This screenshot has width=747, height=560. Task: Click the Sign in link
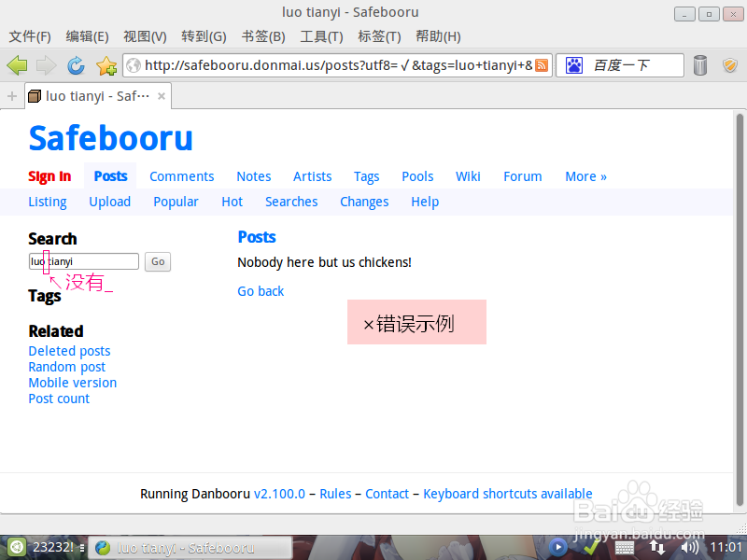pyautogui.click(x=49, y=176)
